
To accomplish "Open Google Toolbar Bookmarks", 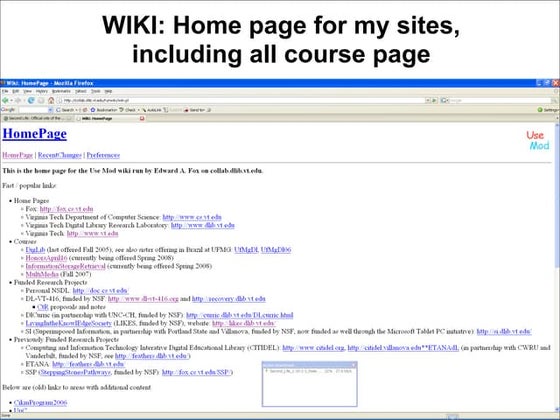I will pyautogui.click(x=104, y=110).
